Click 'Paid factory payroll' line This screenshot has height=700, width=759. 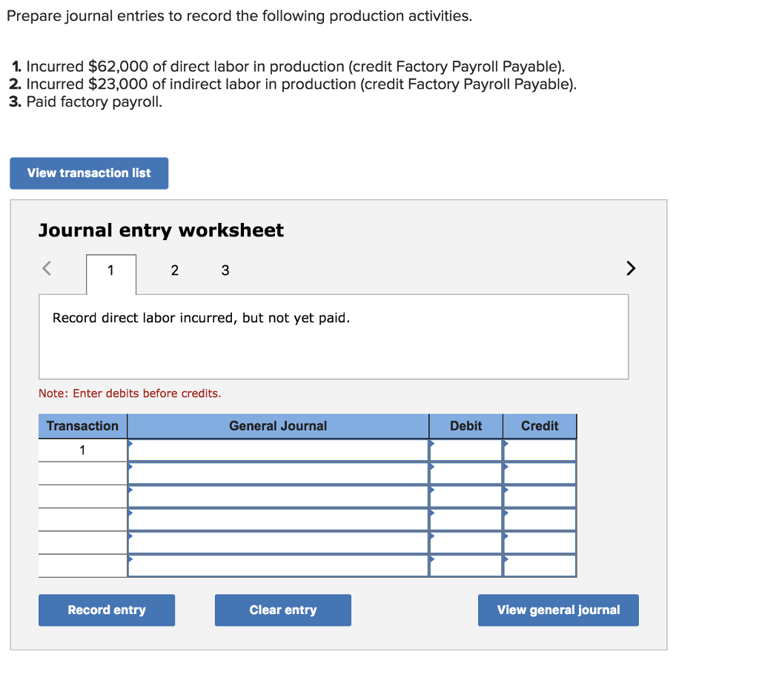pos(86,102)
